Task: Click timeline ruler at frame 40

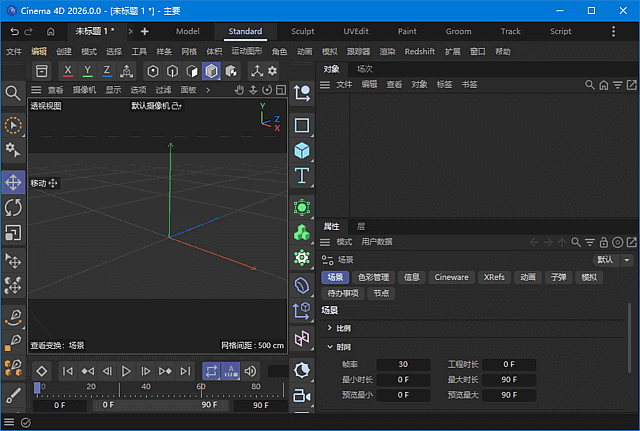Action: click(x=146, y=387)
